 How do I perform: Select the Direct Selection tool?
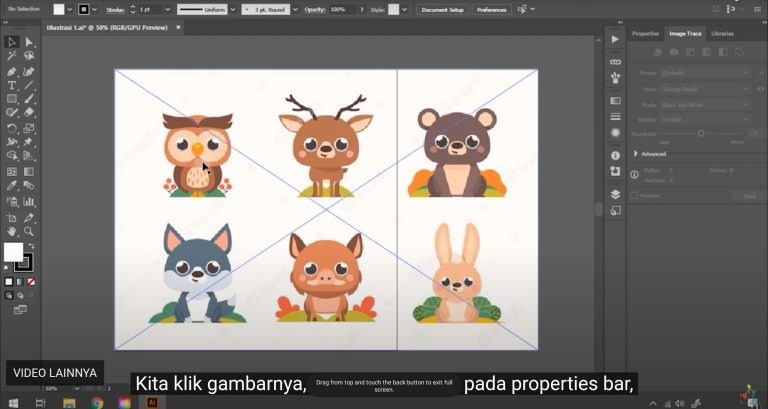tap(30, 42)
